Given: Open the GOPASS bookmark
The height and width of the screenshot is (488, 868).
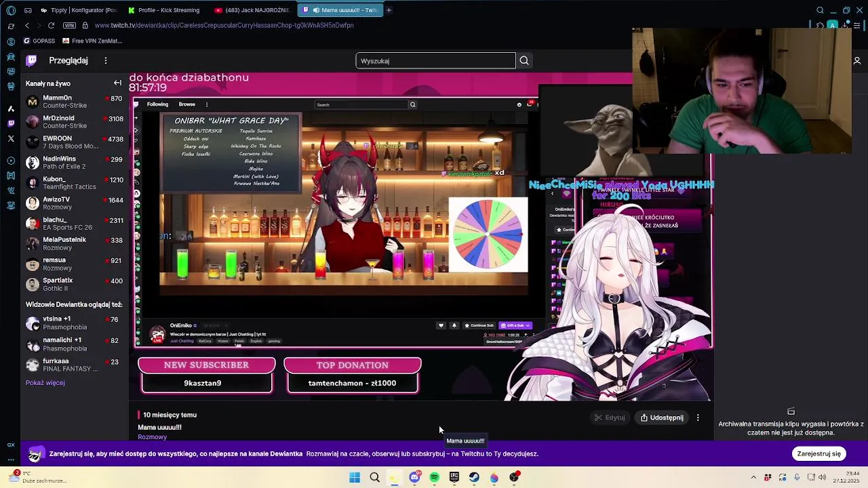Looking at the screenshot, I should (39, 41).
